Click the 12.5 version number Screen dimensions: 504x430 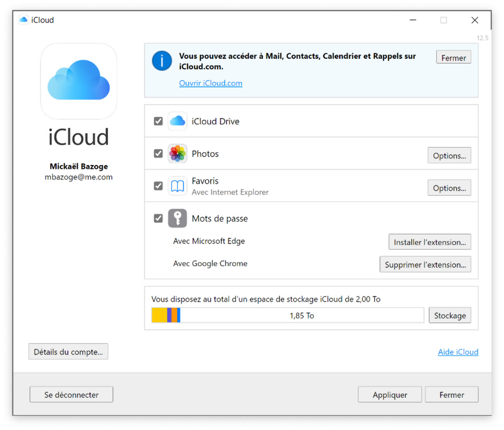482,38
